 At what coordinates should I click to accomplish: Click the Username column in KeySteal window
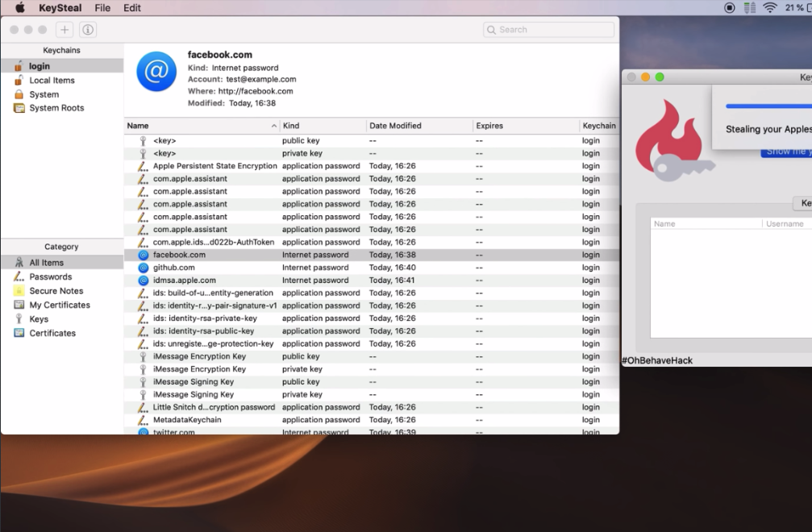tap(787, 223)
